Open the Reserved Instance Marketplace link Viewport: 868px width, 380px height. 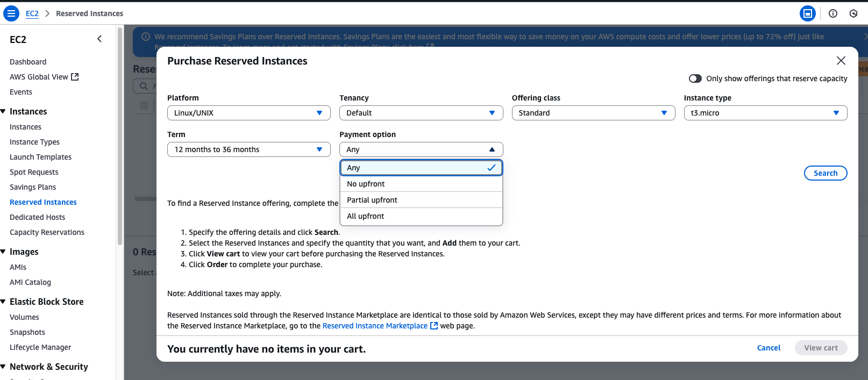[x=375, y=326]
